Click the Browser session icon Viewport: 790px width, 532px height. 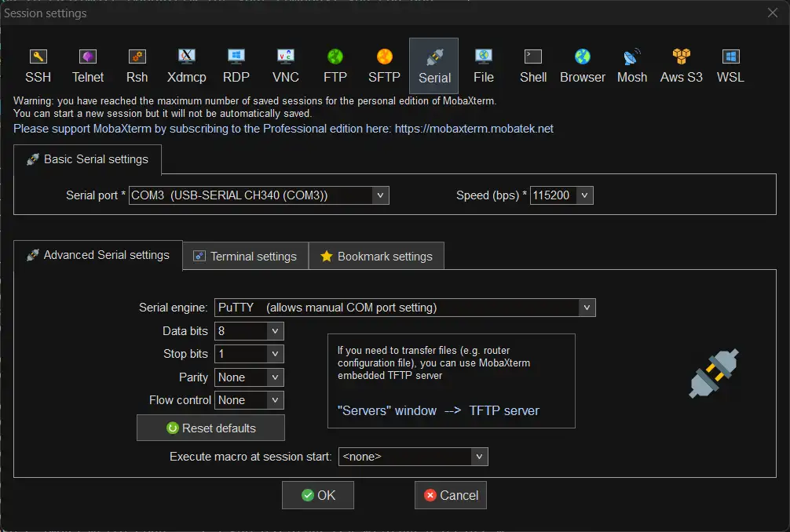click(x=582, y=65)
